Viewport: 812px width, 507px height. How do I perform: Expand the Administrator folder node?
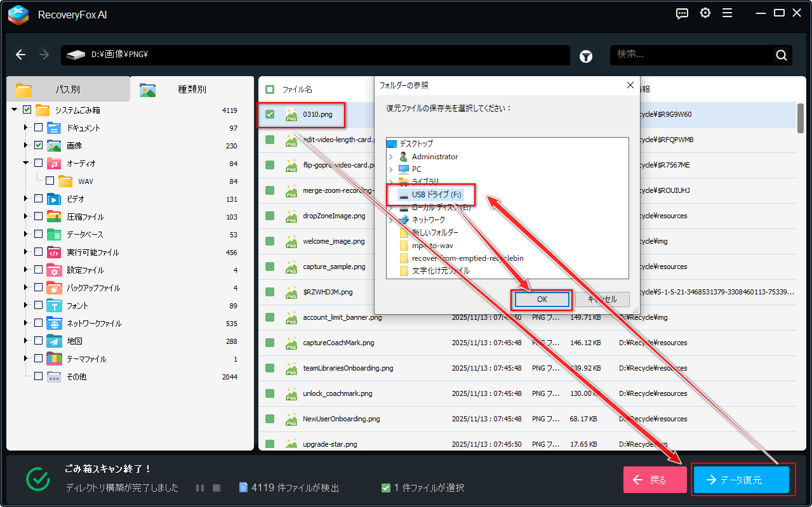[391, 157]
